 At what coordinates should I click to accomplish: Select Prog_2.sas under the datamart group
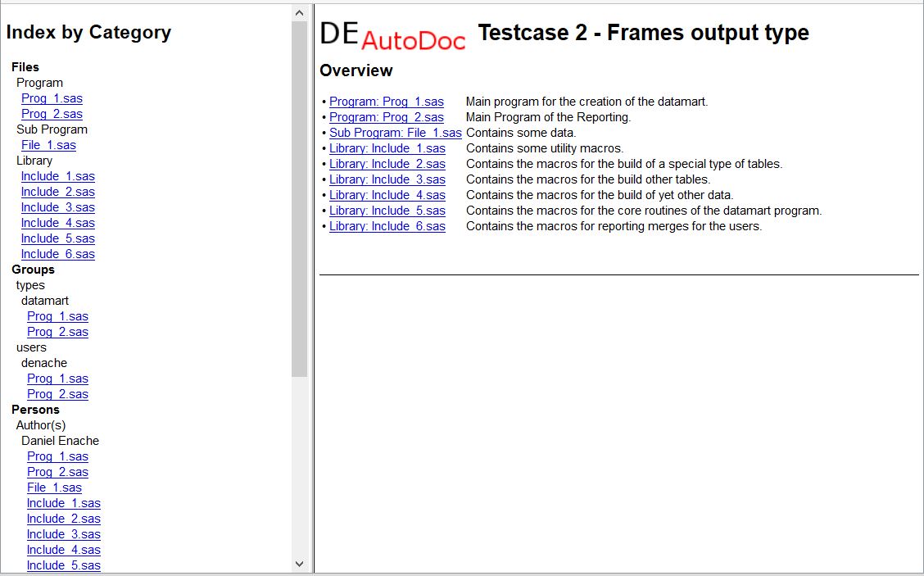[x=57, y=332]
